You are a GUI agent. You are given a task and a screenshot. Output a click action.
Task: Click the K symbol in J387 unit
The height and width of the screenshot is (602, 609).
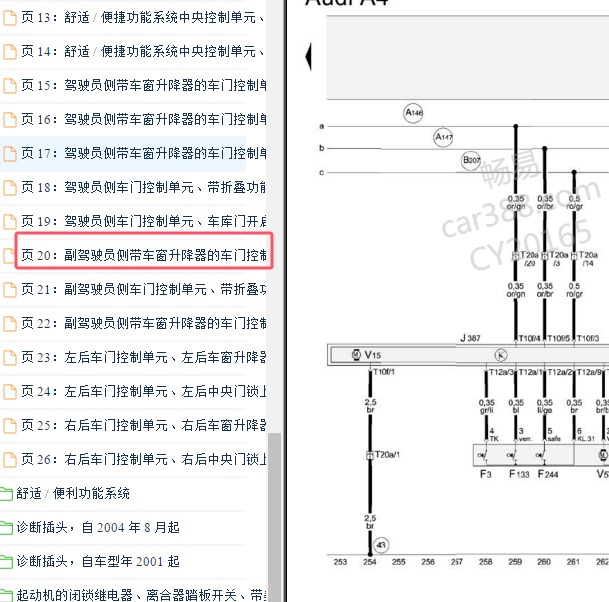[x=501, y=355]
